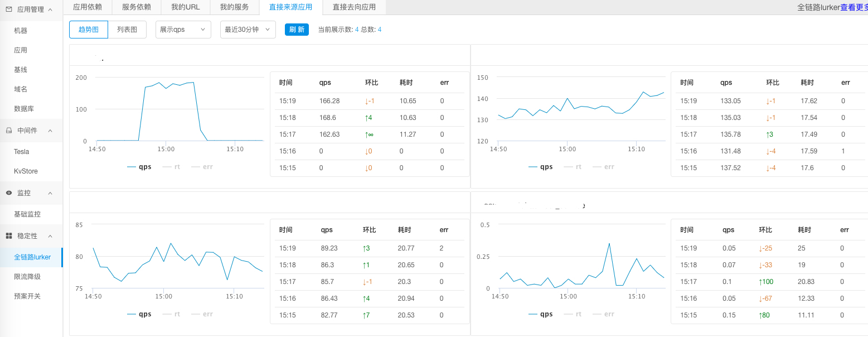
Task: Collapse the 中间件 menu chevron
Action: pyautogui.click(x=50, y=131)
